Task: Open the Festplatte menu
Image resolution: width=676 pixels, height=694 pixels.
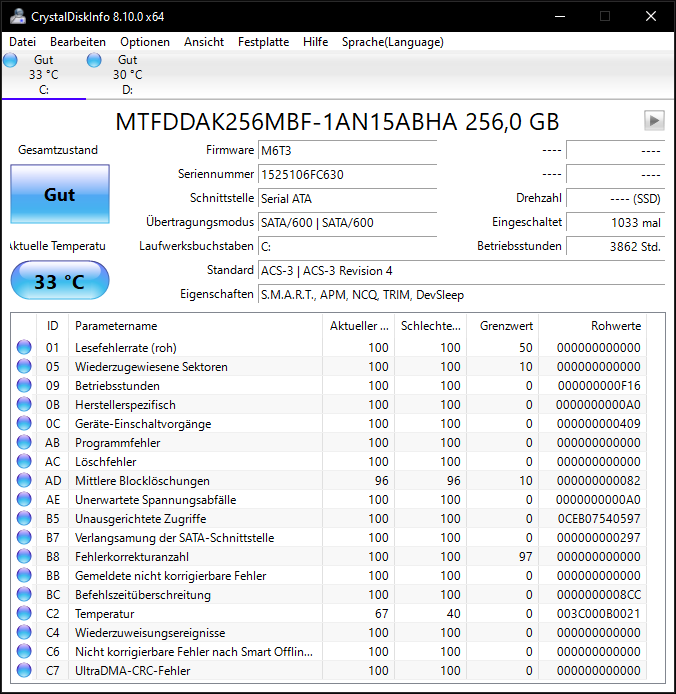Action: click(x=263, y=42)
